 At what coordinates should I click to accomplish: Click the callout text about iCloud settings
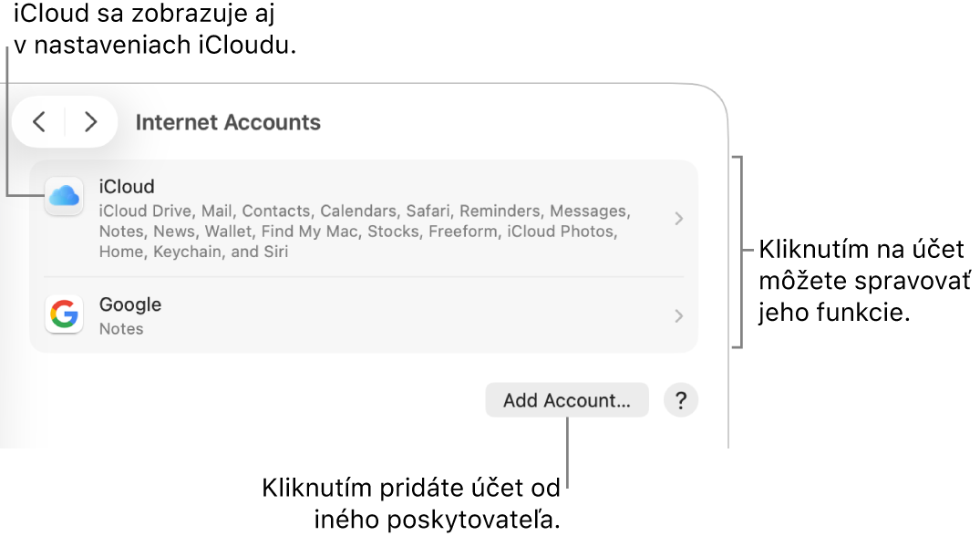tap(154, 29)
